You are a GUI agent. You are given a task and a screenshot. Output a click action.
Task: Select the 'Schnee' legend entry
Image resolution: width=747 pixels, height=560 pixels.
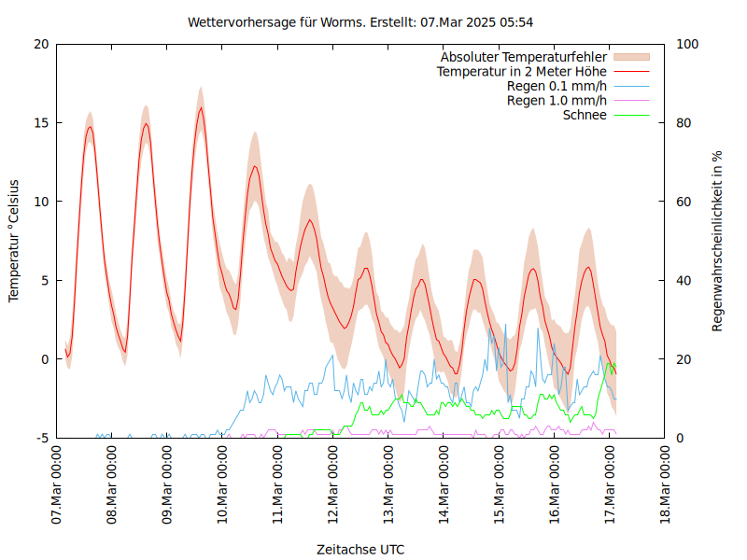point(585,115)
